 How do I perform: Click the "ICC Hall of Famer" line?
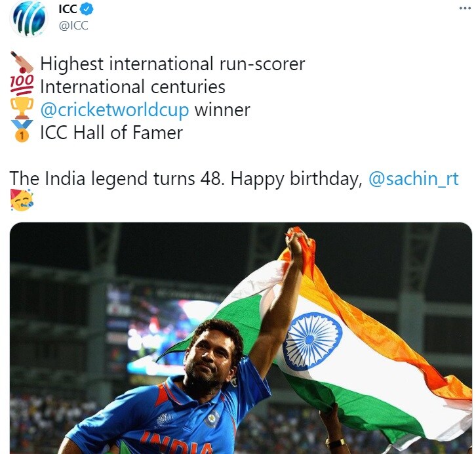[111, 133]
